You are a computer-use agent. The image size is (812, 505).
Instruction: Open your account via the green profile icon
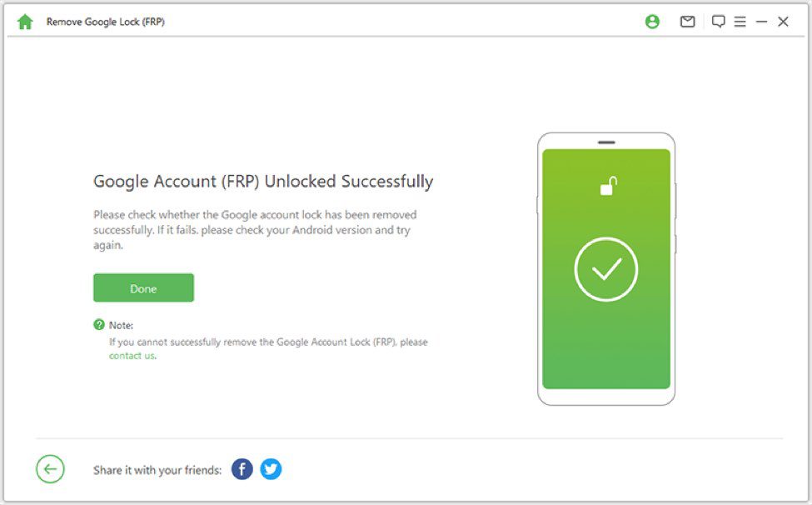[652, 22]
